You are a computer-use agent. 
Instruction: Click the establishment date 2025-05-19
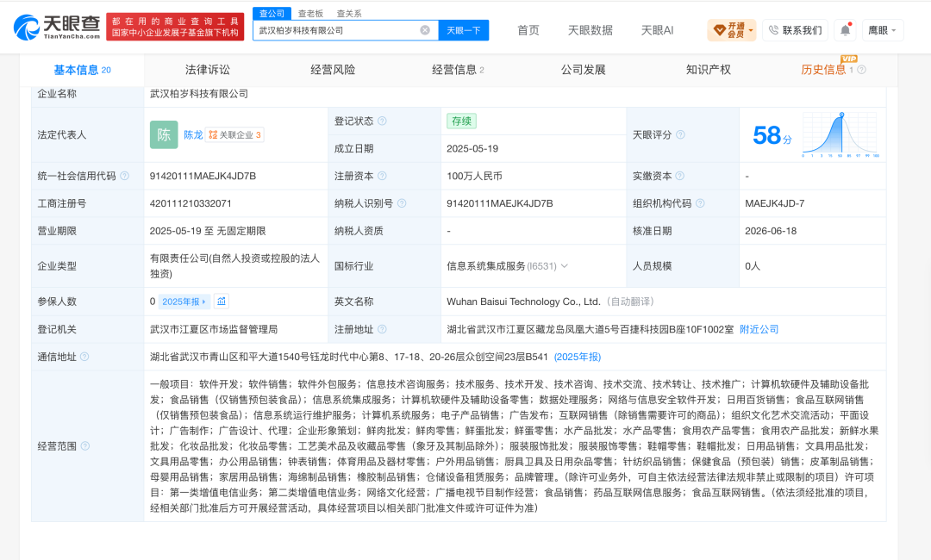tap(472, 148)
